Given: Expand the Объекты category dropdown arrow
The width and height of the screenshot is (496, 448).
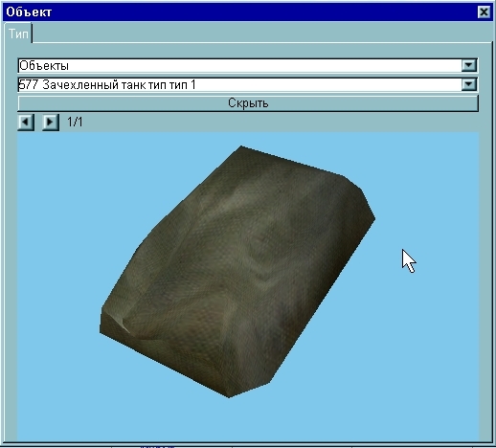Looking at the screenshot, I should click(468, 65).
